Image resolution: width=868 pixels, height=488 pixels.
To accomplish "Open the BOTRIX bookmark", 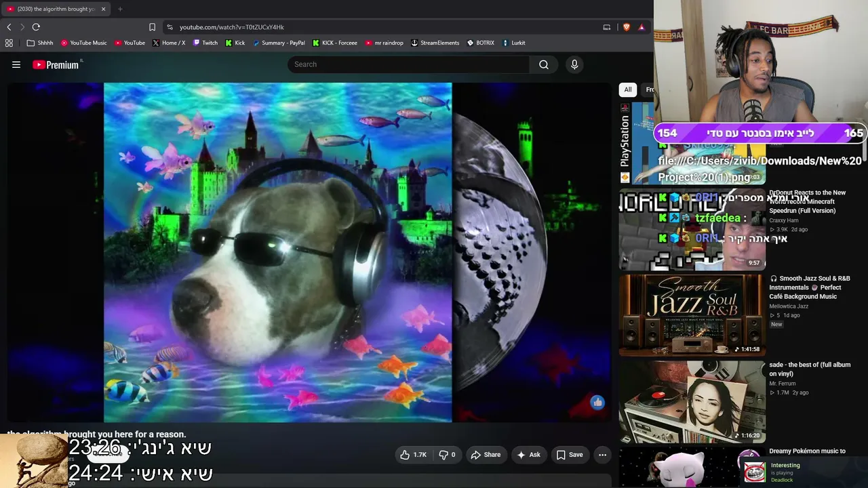I will [481, 43].
